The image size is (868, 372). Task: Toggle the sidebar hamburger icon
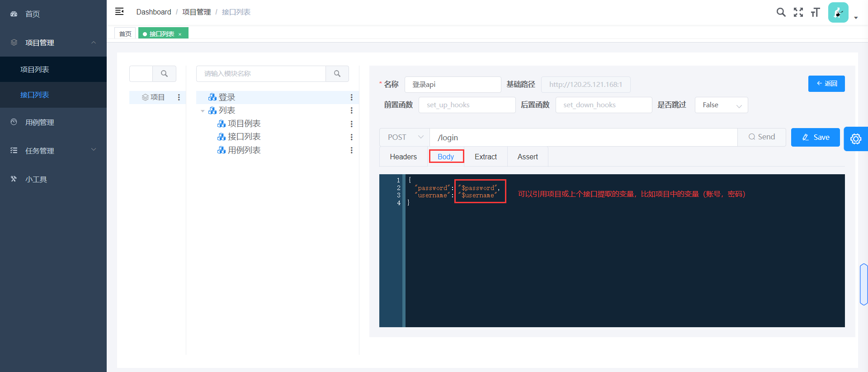click(x=119, y=12)
